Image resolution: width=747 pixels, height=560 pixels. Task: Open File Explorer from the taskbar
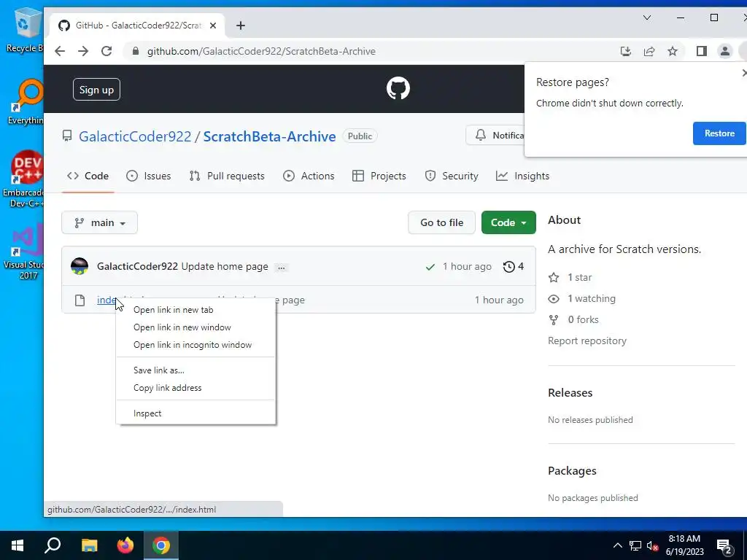(89, 545)
